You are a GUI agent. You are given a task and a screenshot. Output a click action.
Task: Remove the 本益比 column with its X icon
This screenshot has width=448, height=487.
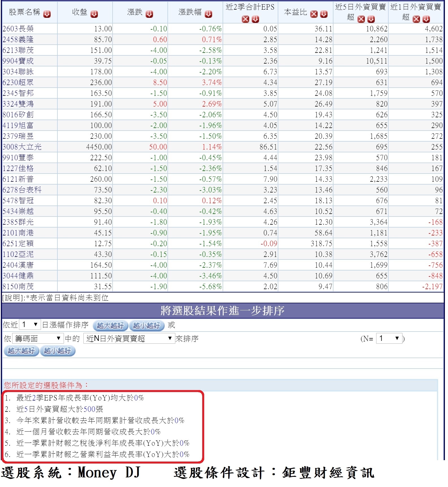click(314, 14)
